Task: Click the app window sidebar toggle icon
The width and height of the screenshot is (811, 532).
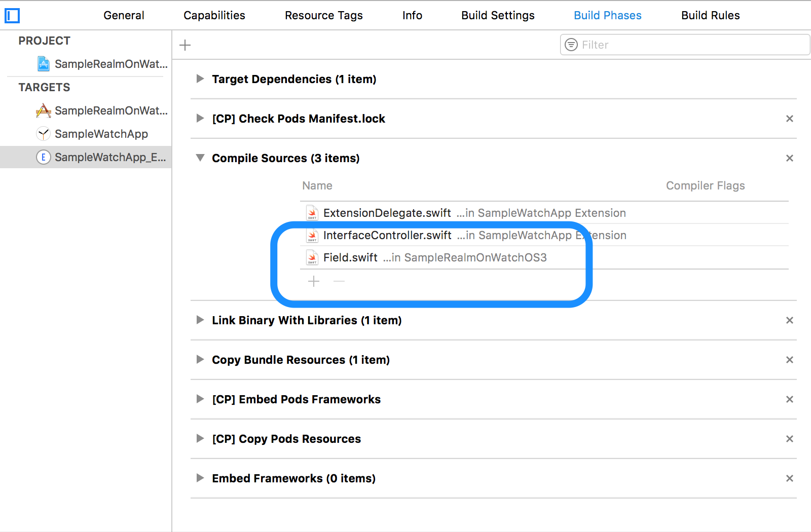Action: [12, 16]
